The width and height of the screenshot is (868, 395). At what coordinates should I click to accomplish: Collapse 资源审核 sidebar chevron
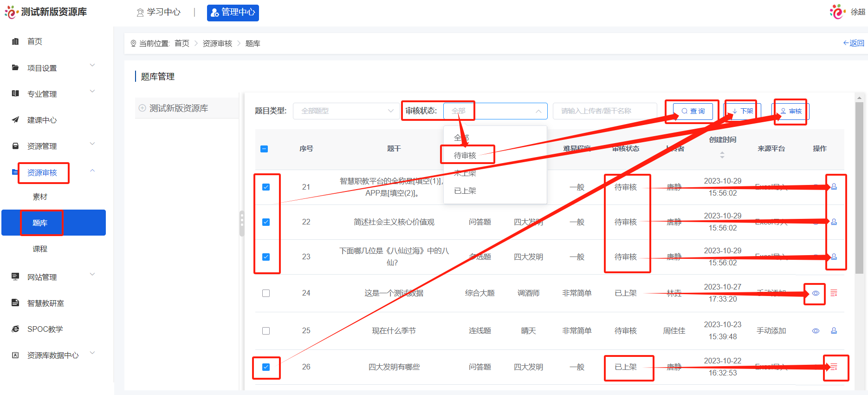(92, 171)
